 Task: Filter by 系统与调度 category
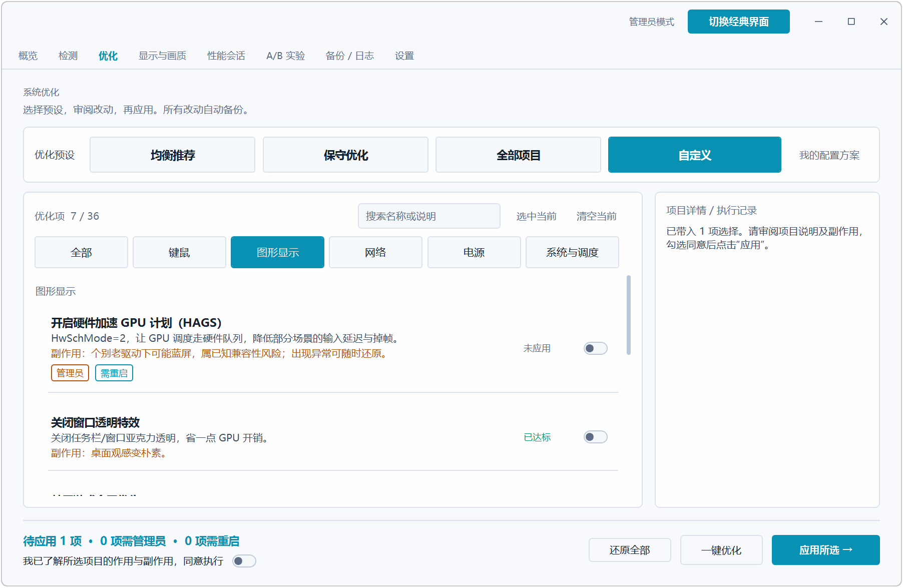pyautogui.click(x=572, y=252)
